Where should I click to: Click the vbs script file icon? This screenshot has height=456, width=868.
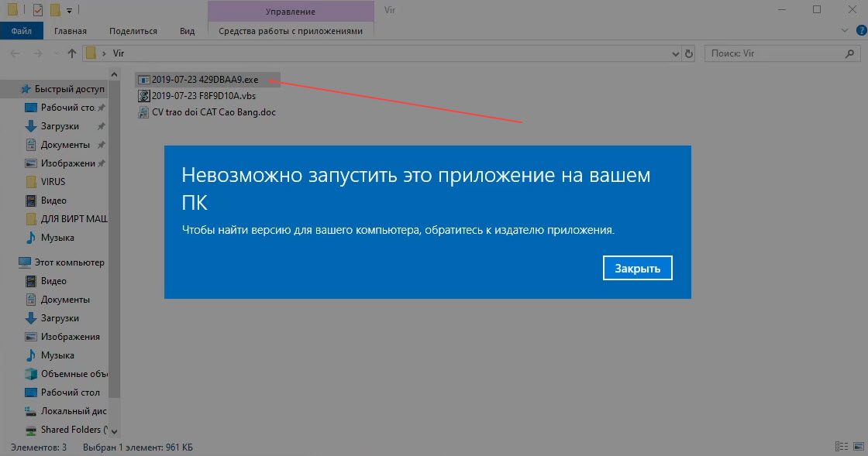tap(143, 96)
